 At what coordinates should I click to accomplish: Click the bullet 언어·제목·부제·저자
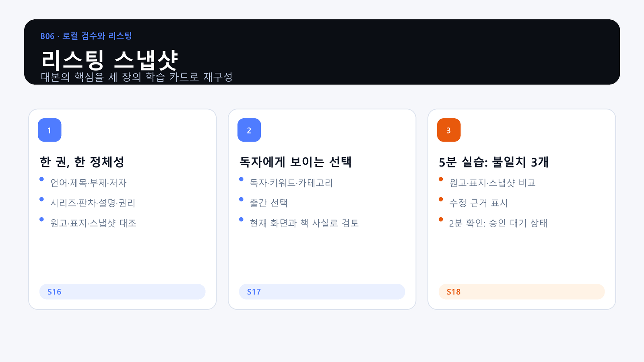pyautogui.click(x=88, y=183)
